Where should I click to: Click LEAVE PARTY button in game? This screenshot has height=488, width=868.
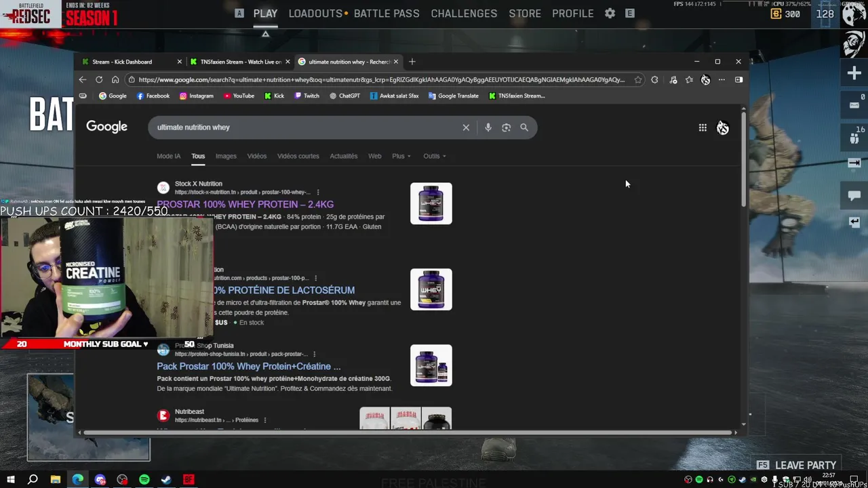[x=797, y=466]
